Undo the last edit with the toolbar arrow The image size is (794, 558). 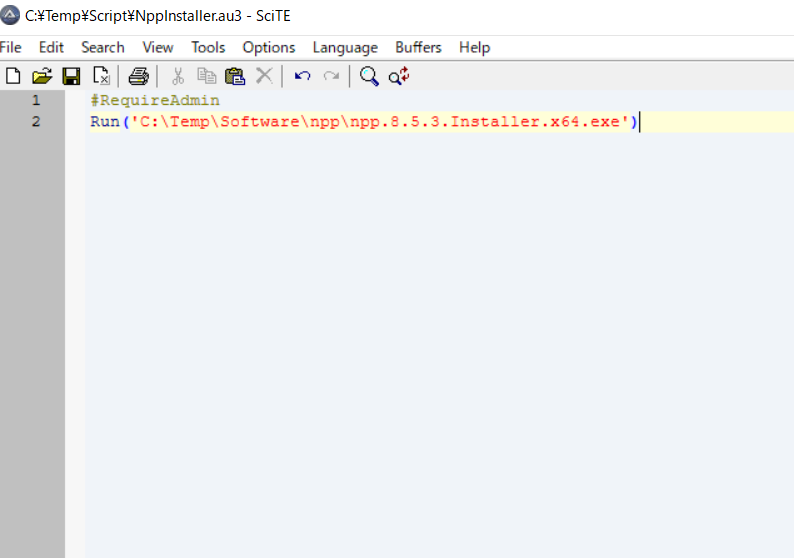pos(302,76)
